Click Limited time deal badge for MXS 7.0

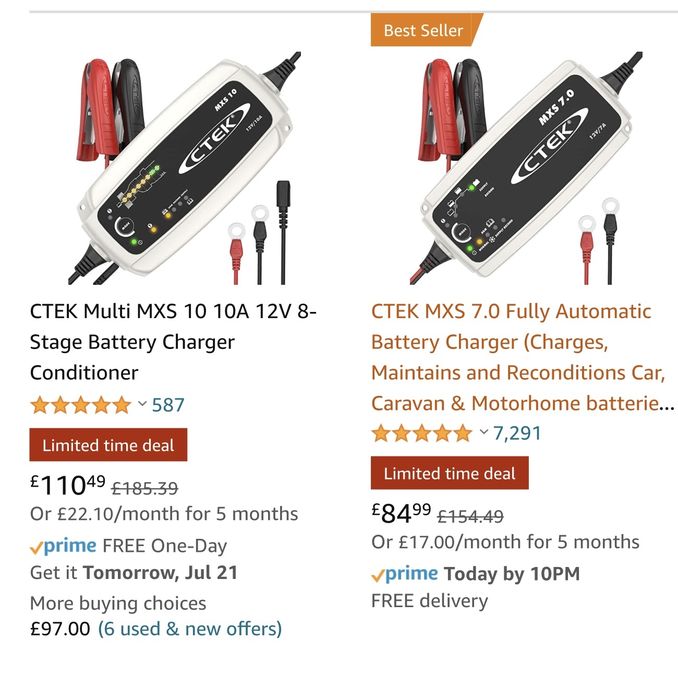pos(449,473)
